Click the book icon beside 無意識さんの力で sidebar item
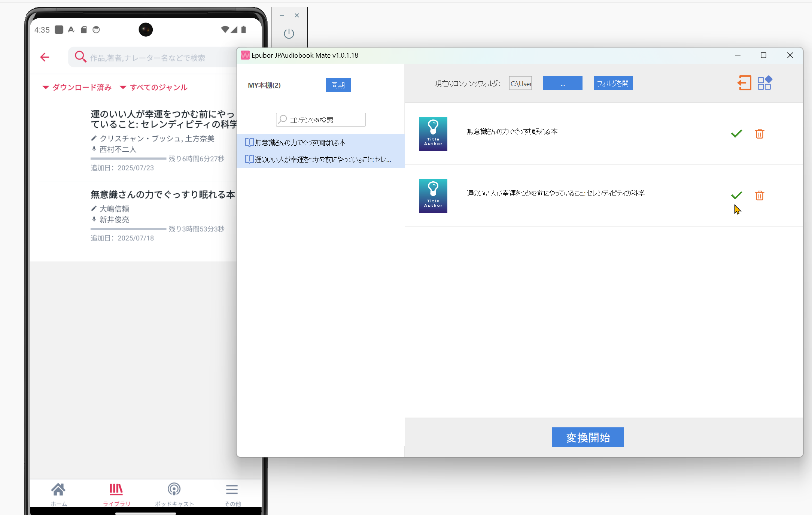This screenshot has width=812, height=515. pyautogui.click(x=249, y=142)
